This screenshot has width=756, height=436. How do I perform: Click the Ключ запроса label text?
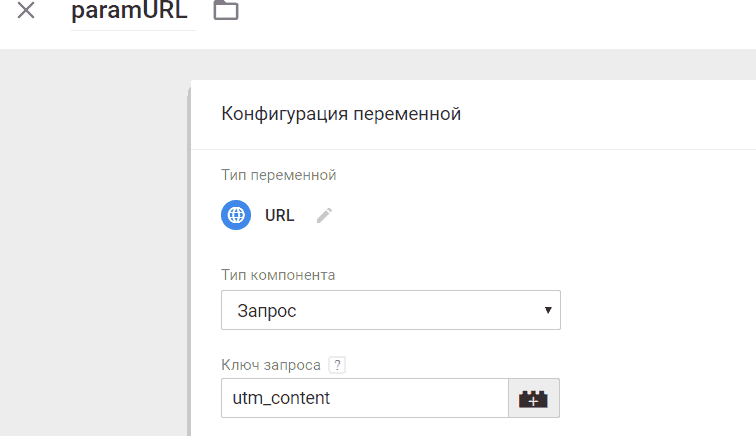tap(271, 365)
